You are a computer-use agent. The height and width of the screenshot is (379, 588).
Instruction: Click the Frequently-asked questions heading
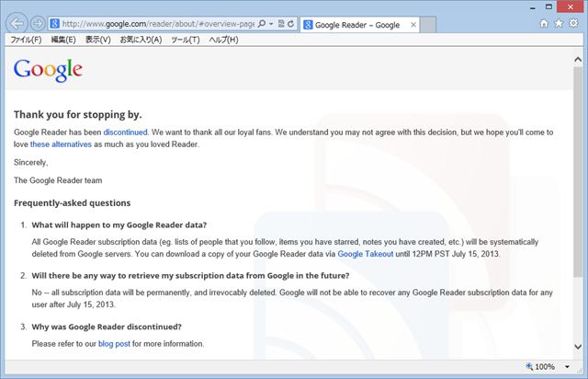click(72, 203)
